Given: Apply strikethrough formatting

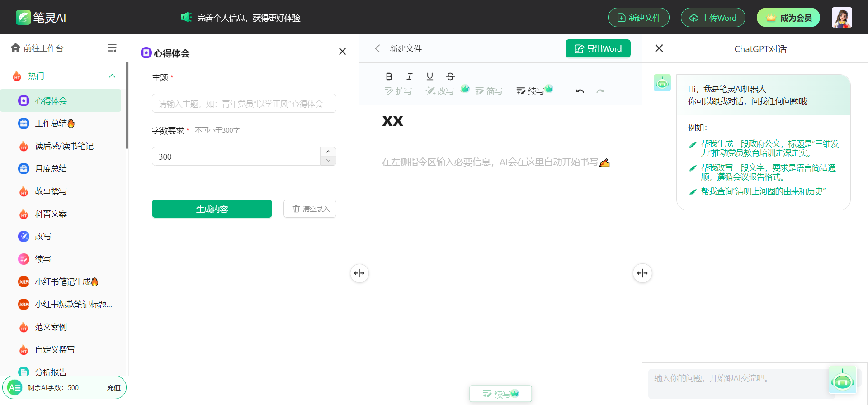Looking at the screenshot, I should coord(450,76).
